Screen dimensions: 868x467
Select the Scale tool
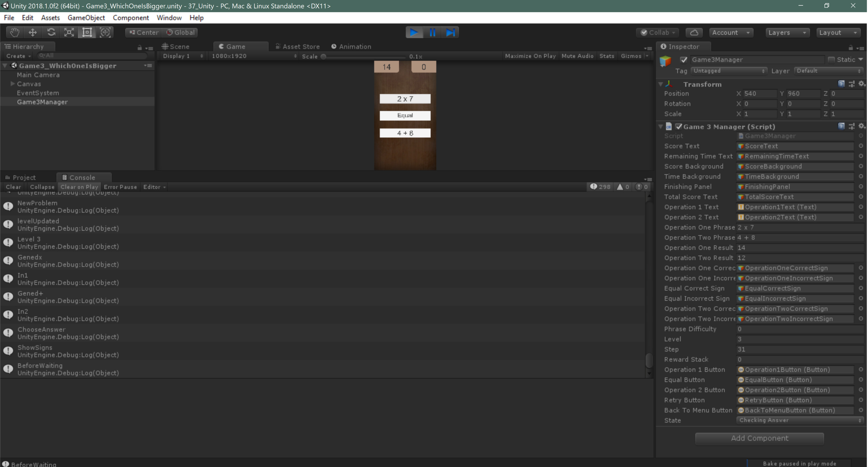[69, 32]
